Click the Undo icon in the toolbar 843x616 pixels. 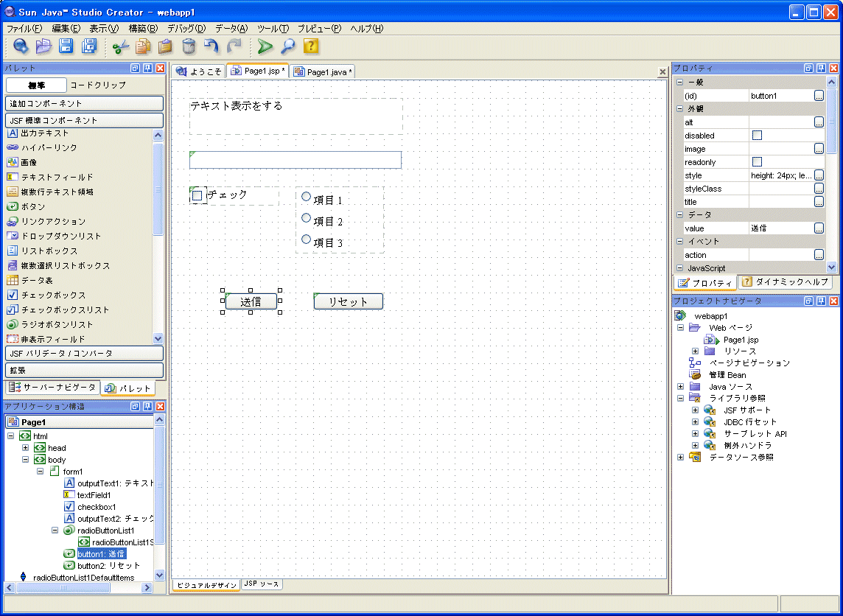pyautogui.click(x=211, y=46)
